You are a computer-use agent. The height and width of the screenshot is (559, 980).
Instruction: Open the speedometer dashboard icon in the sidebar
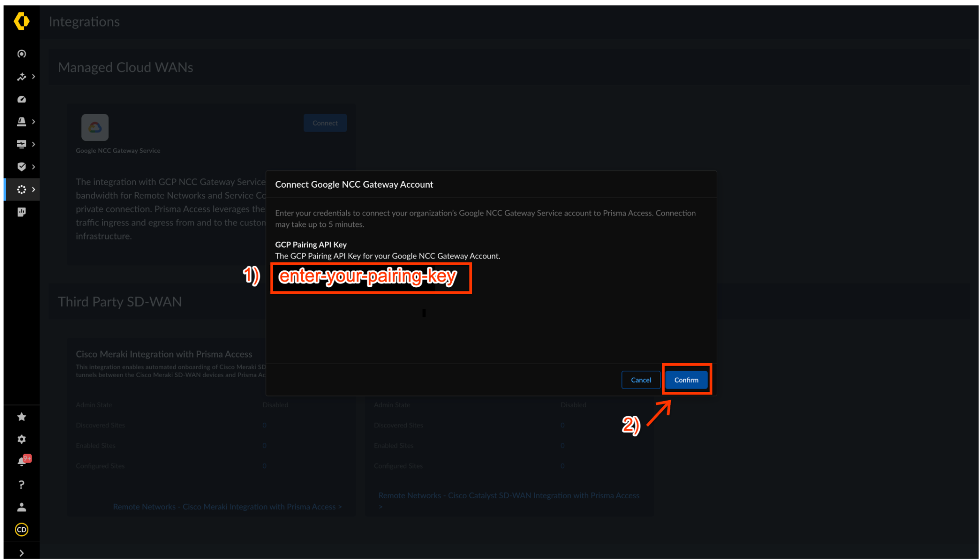point(22,99)
